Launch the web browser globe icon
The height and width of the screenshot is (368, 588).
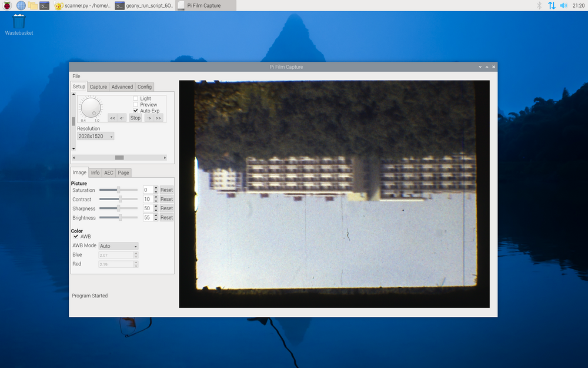(x=21, y=5)
